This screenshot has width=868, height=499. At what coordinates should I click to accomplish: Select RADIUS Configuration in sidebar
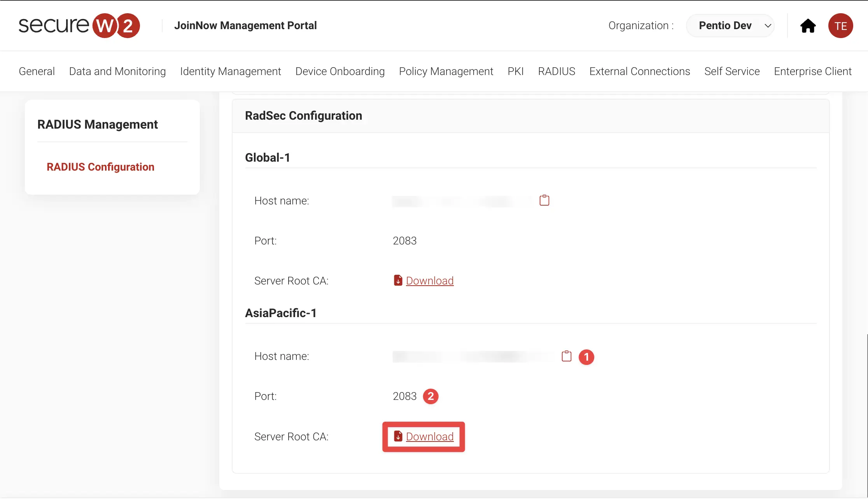point(100,167)
